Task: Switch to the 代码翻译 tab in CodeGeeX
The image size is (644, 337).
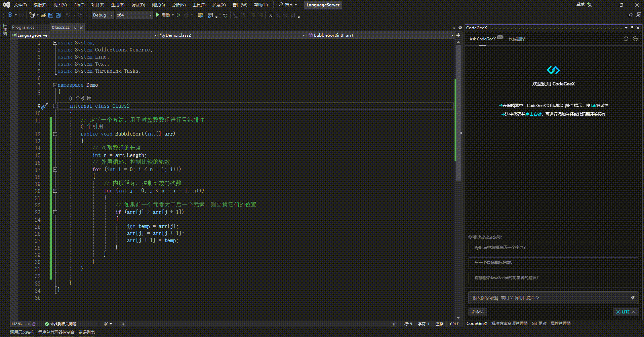Action: (517, 39)
